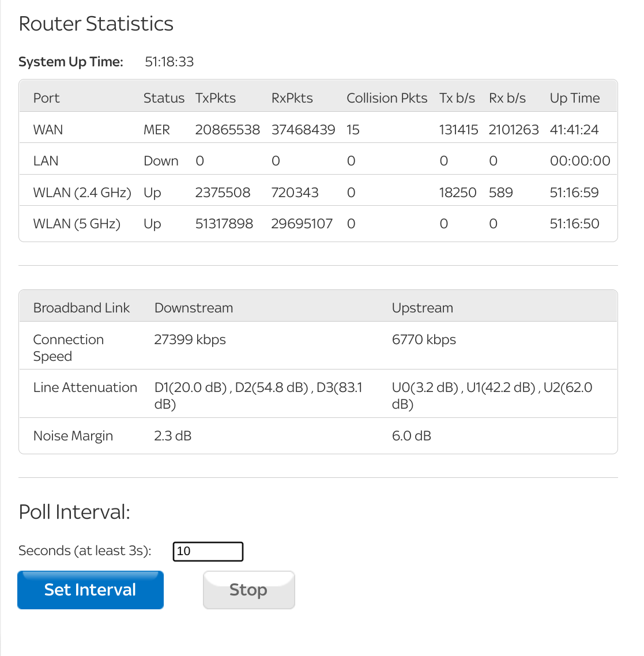Click the Collision Pkts column header
This screenshot has height=656, width=644.
click(x=387, y=98)
